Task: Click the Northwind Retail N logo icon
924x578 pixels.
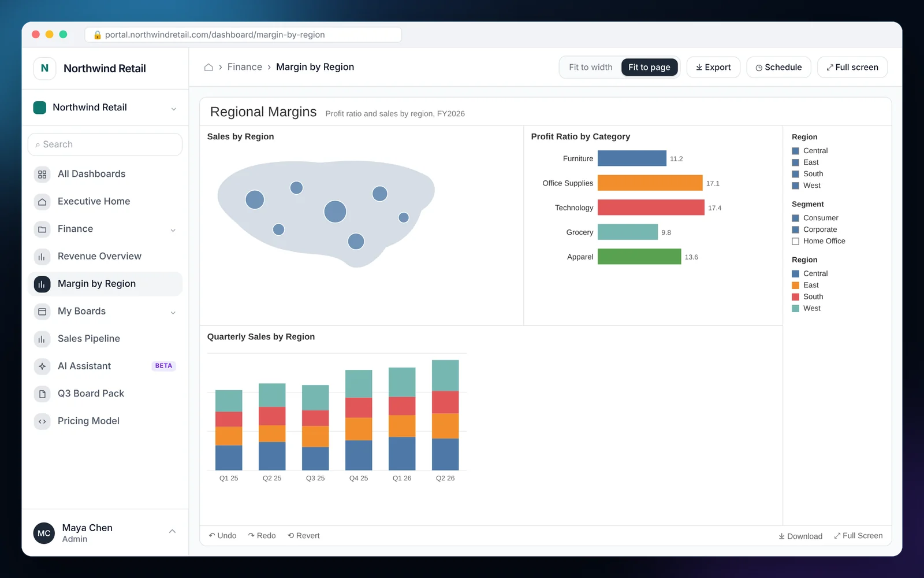Action: [x=44, y=68]
